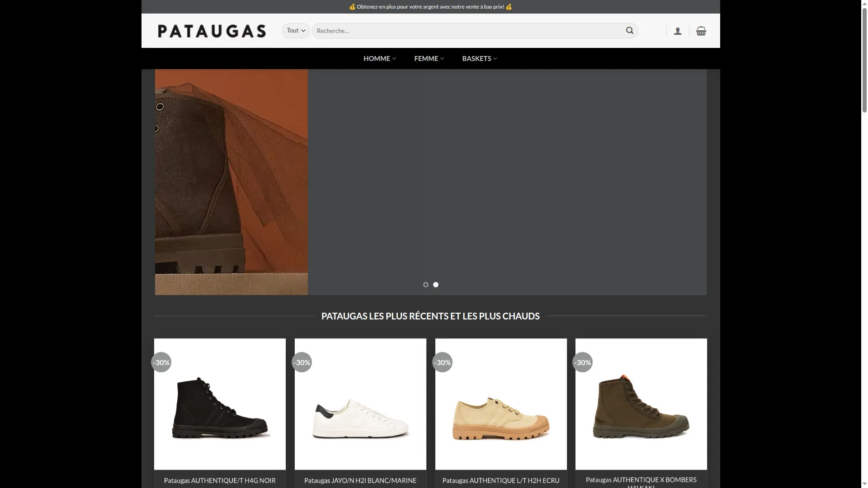868x488 pixels.
Task: Open Pataugas AUTHENTIQUE/T H4G NOIR link
Action: tap(220, 480)
